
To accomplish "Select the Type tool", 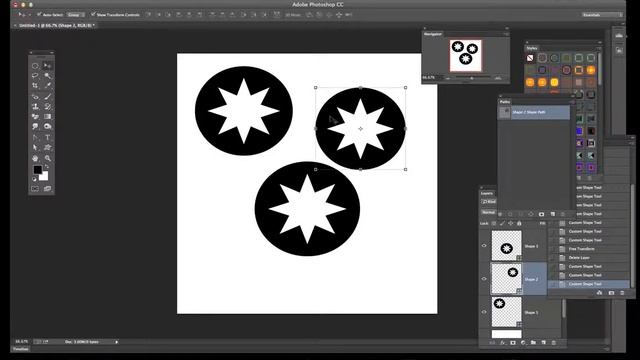I will [48, 138].
